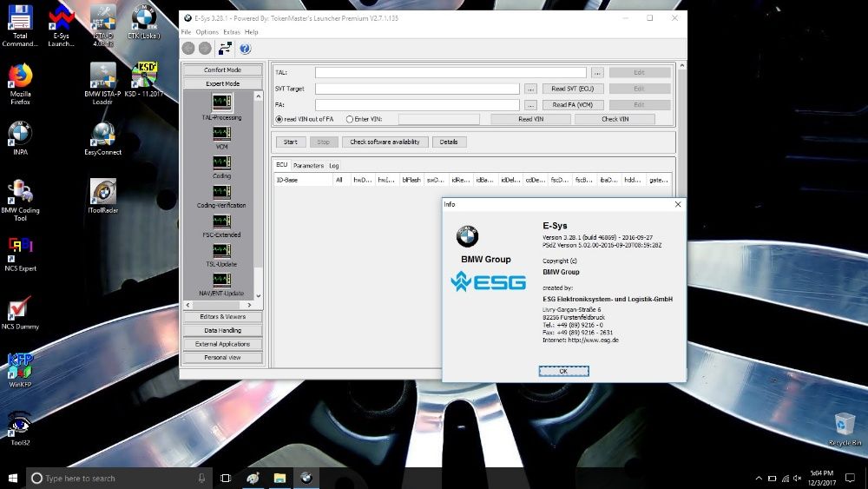Open ETK (Lokal) desktop icon
This screenshot has width=868, height=489.
click(144, 23)
